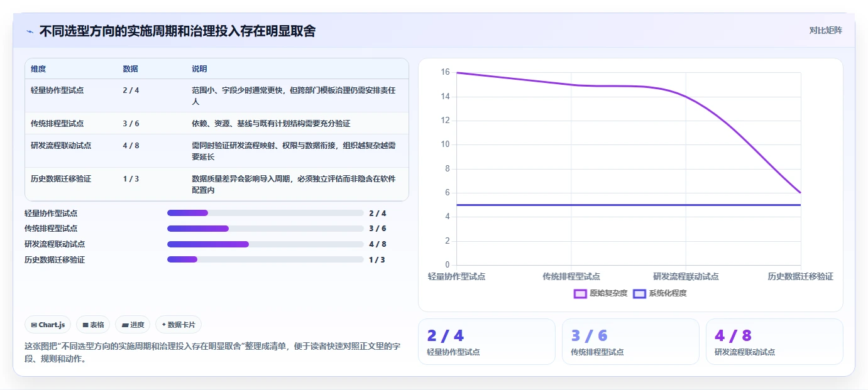Click the icon on the 进度 chip
Viewport: 868px width, 390px height.
pyautogui.click(x=124, y=325)
